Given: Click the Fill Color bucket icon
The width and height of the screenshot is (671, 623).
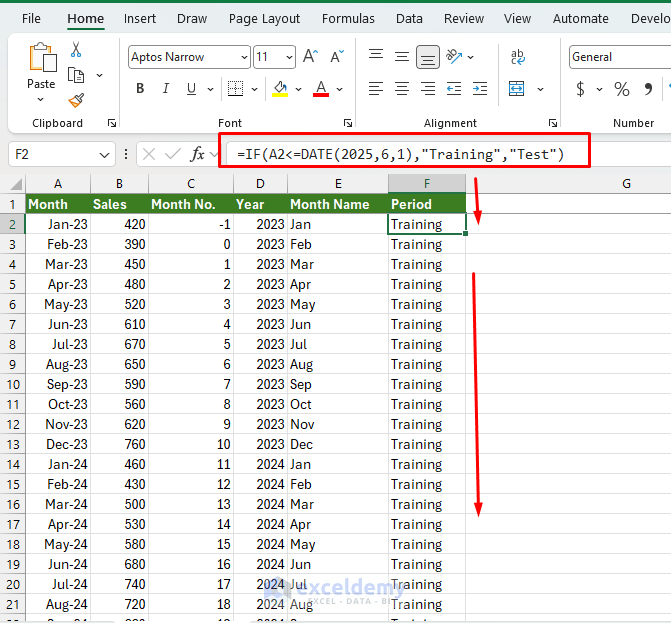Looking at the screenshot, I should (280, 89).
